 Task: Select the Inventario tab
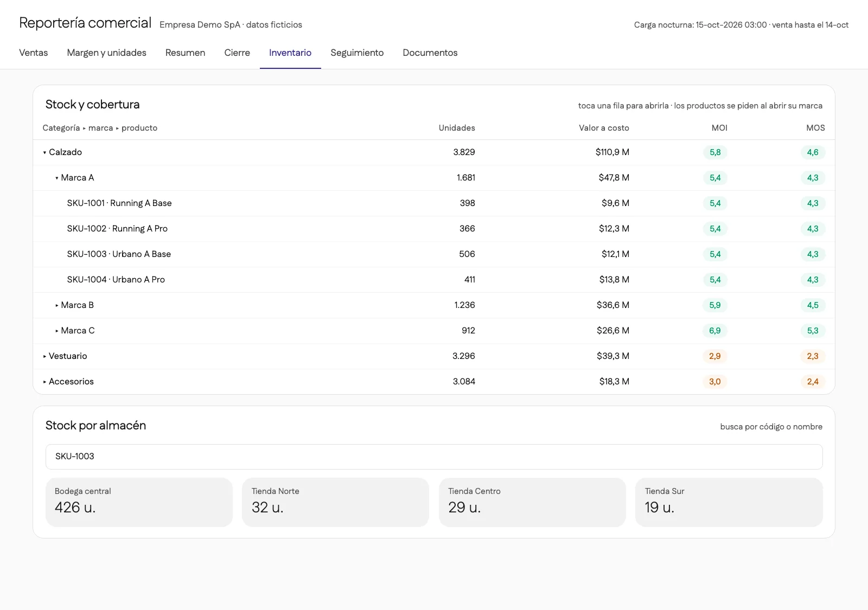tap(290, 53)
